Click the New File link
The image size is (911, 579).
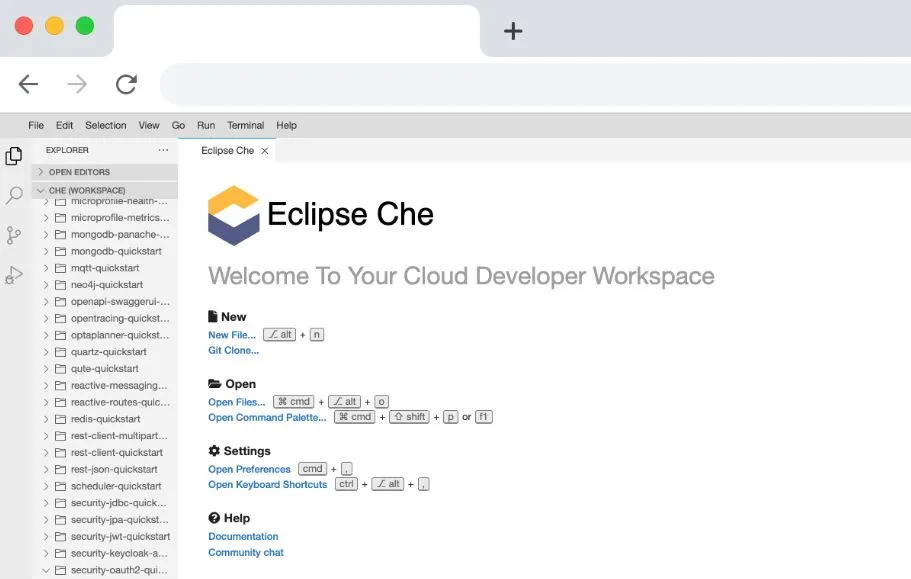click(x=231, y=335)
